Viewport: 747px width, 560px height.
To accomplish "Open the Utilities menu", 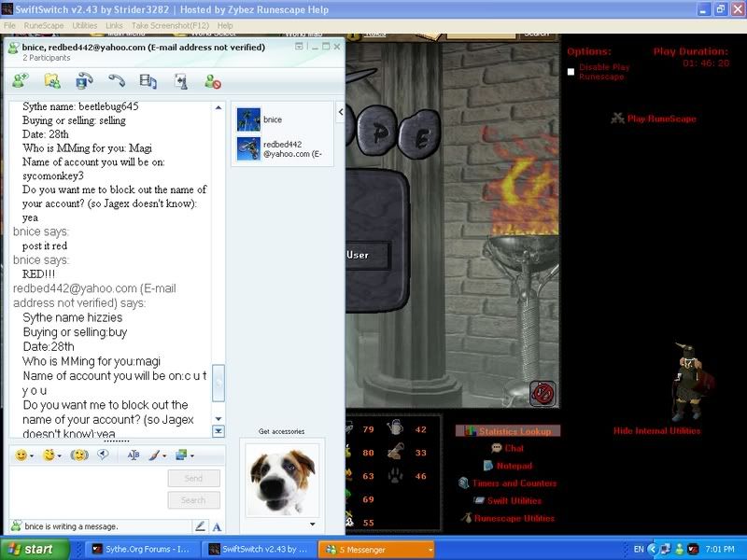I will 84,26.
